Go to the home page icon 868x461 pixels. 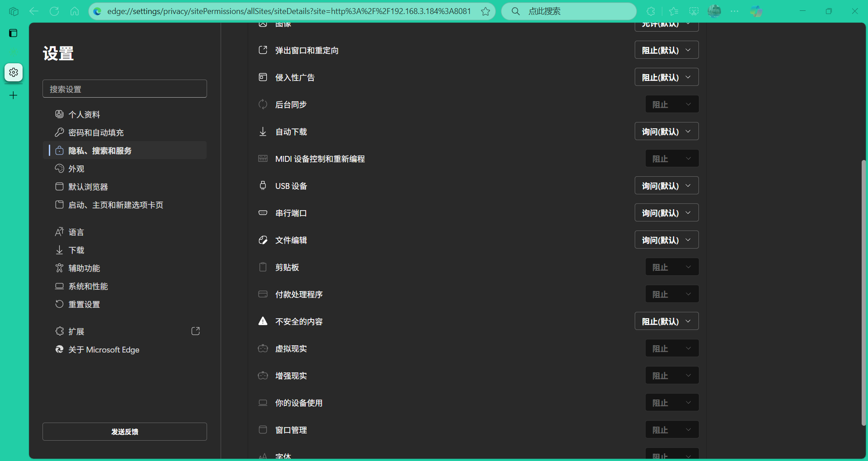coord(75,11)
